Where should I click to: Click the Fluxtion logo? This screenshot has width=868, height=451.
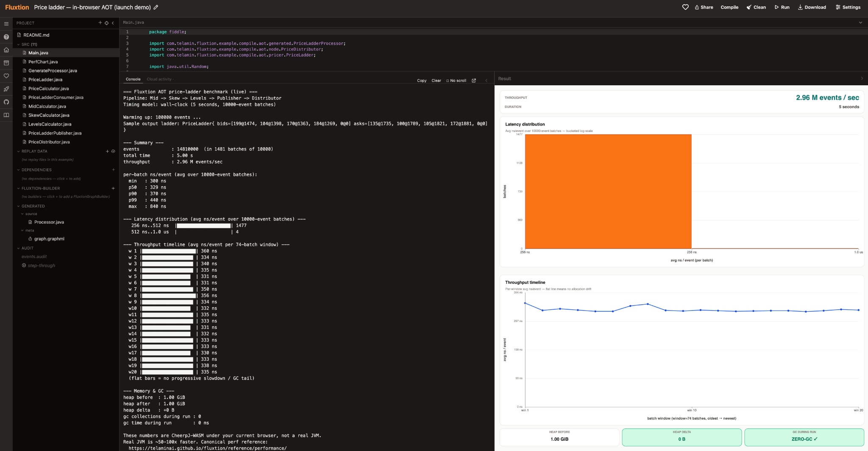pyautogui.click(x=17, y=7)
